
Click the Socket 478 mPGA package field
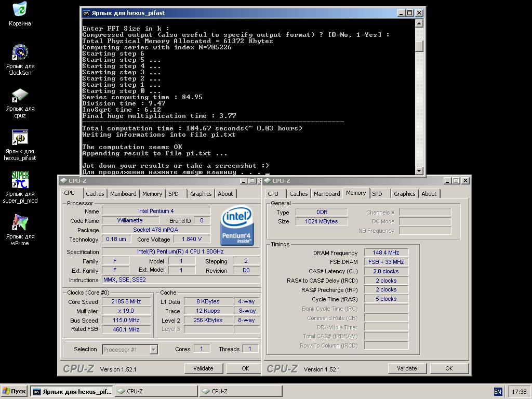156,230
